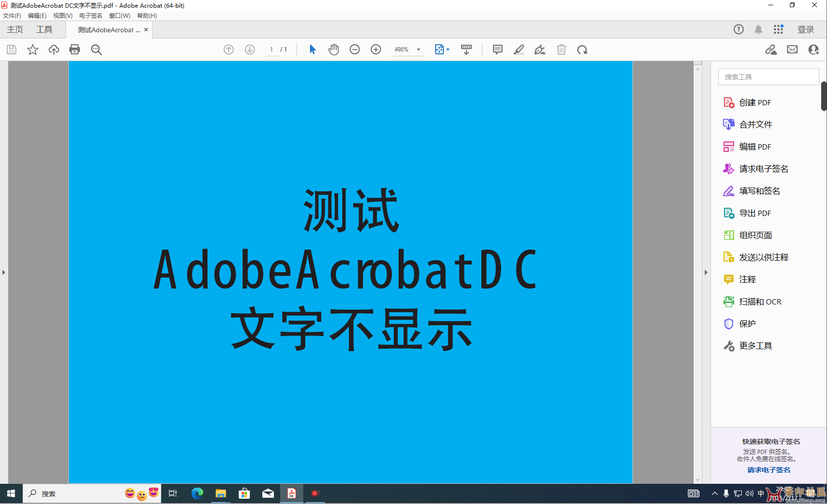Open Microsoft Edge from the taskbar
The height and width of the screenshot is (504, 827).
pyautogui.click(x=197, y=493)
